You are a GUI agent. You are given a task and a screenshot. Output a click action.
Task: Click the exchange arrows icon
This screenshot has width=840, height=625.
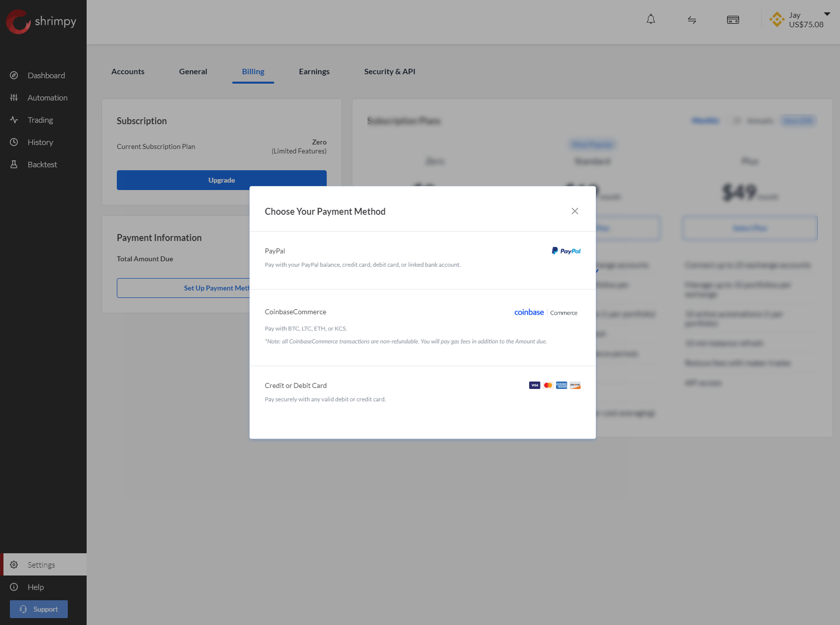click(692, 20)
